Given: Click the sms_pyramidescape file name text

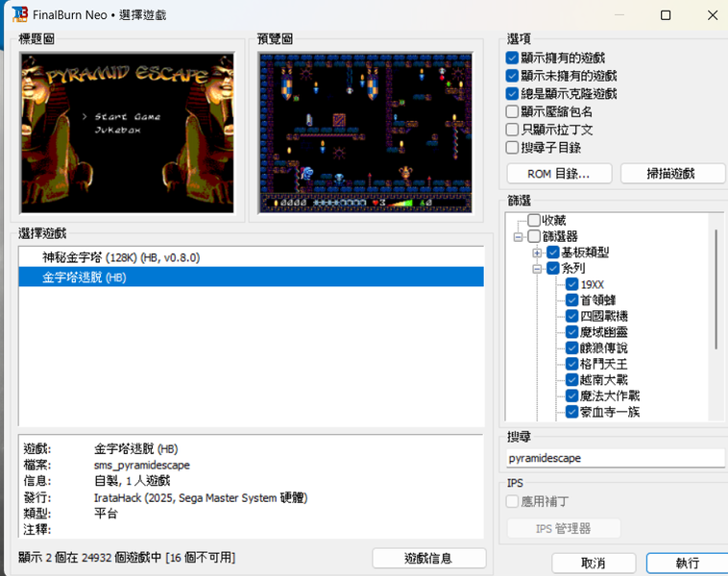Looking at the screenshot, I should [x=141, y=465].
